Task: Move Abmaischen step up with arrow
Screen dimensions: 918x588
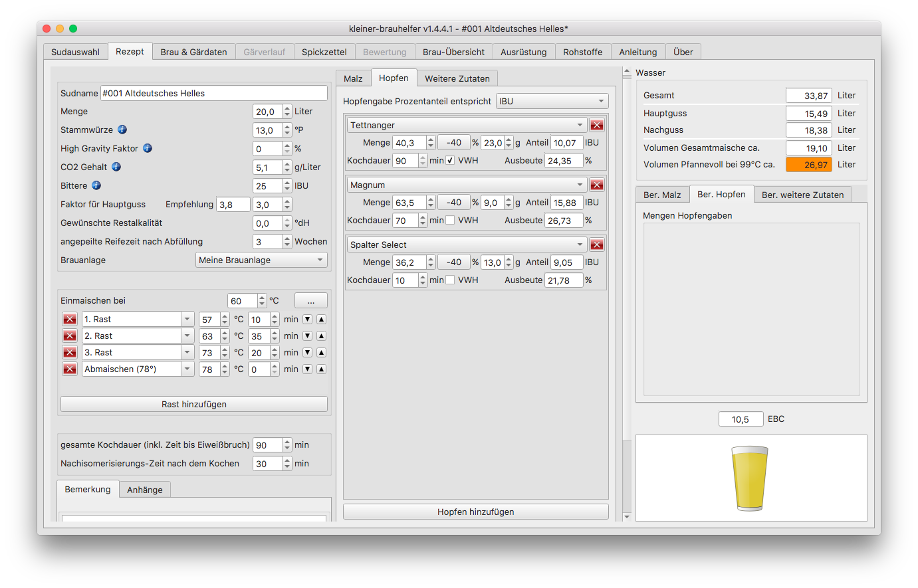Action: coord(321,369)
